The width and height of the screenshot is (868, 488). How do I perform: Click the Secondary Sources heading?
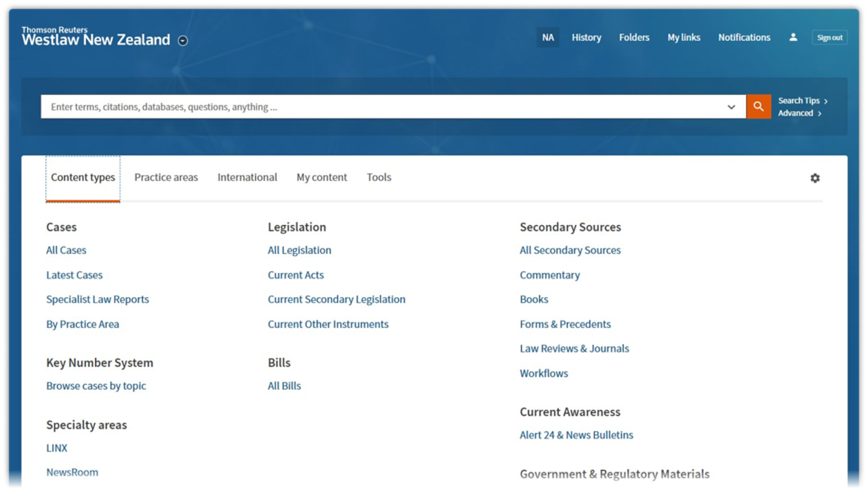(x=570, y=227)
